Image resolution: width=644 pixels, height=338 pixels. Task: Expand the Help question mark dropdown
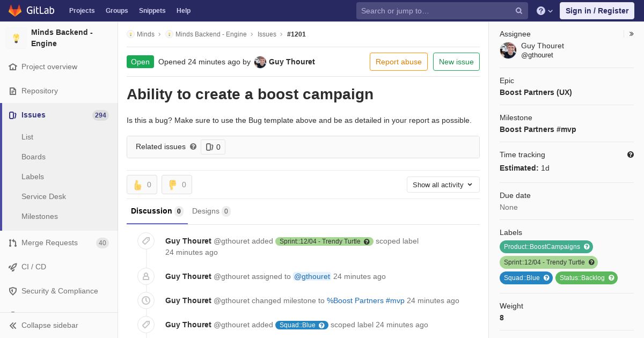click(x=545, y=11)
